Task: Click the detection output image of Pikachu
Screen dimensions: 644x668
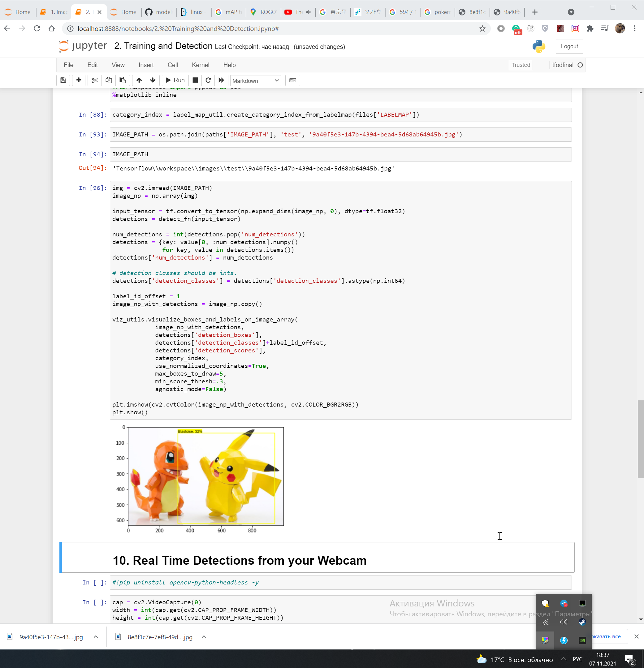Action: [205, 476]
